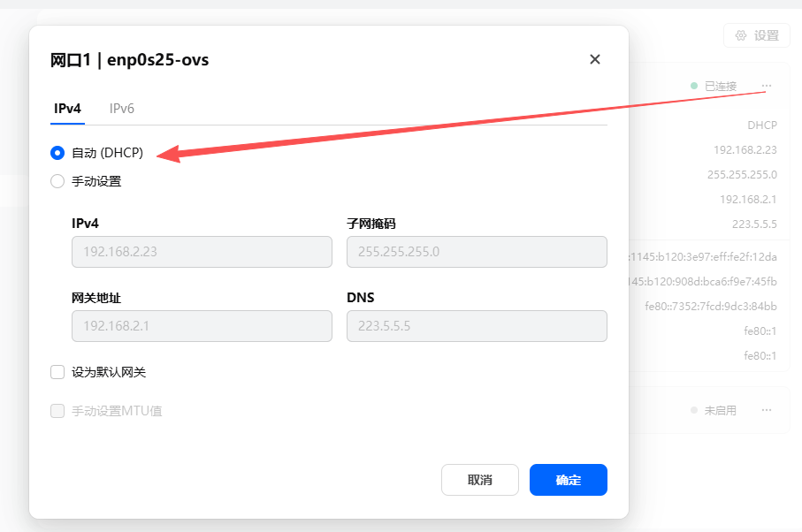Click the 子网掩码 subnet mask field

[x=477, y=252]
